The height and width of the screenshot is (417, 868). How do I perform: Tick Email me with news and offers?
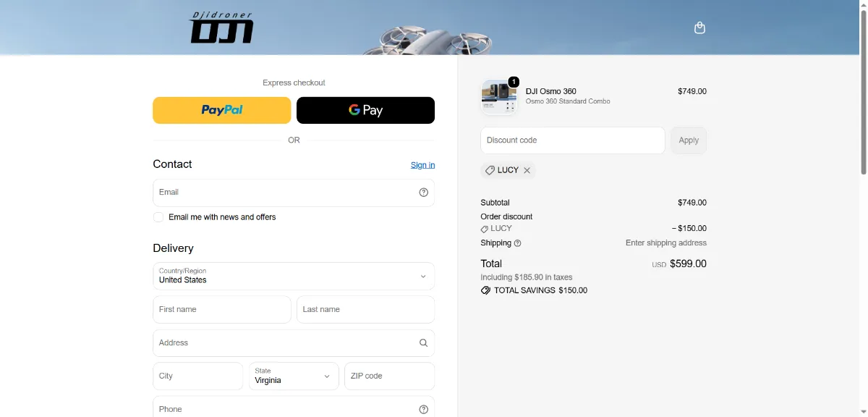point(158,217)
